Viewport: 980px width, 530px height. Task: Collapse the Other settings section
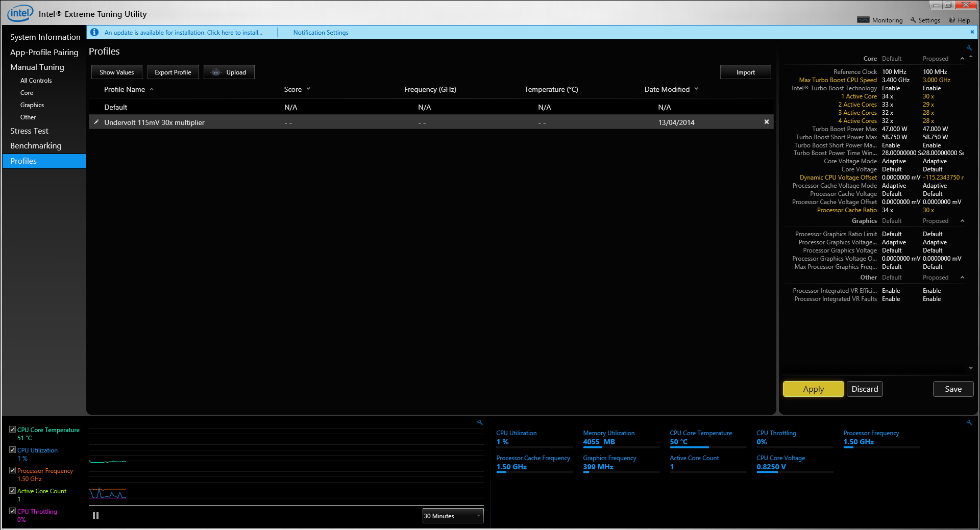coord(962,277)
